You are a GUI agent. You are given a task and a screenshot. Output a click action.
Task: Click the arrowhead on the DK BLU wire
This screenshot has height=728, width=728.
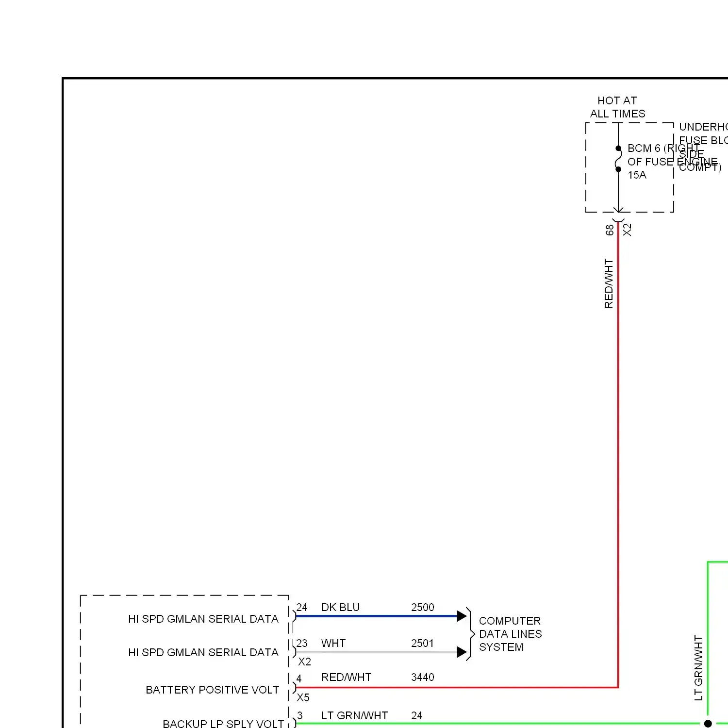click(x=462, y=616)
